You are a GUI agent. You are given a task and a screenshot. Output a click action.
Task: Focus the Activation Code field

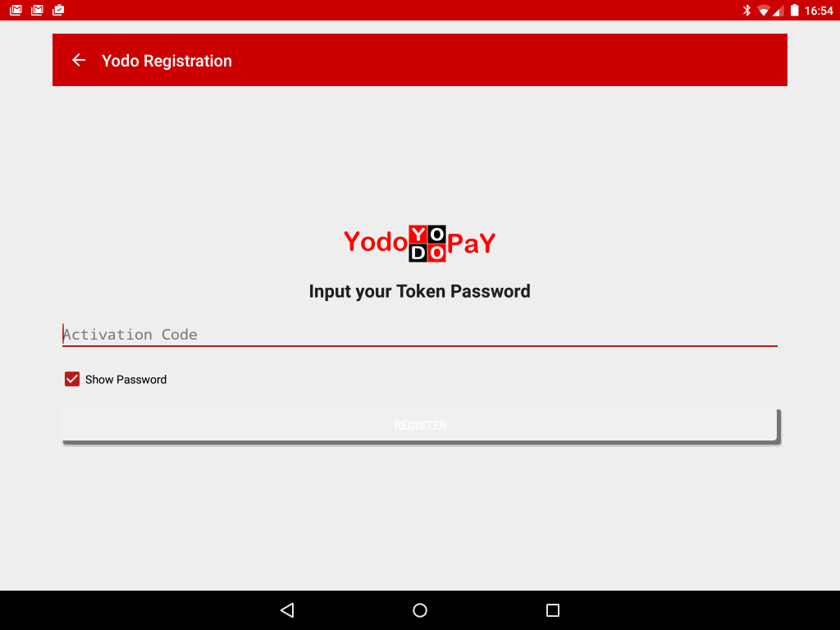click(419, 335)
